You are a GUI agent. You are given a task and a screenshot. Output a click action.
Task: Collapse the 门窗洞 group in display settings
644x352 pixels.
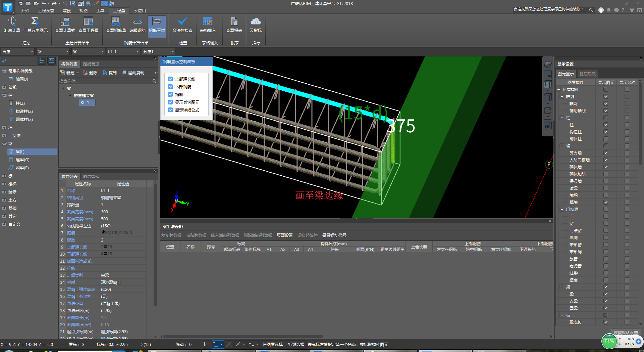[x=562, y=209]
